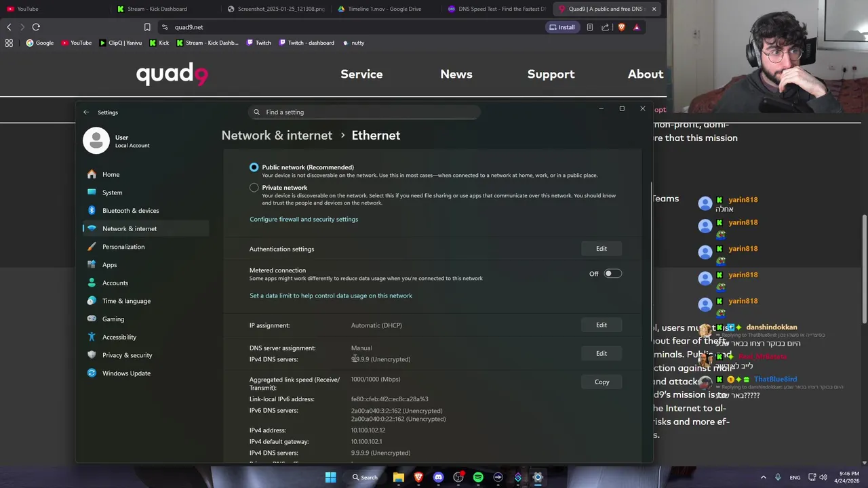
Task: Select Network & internet in sidebar
Action: 146,228
